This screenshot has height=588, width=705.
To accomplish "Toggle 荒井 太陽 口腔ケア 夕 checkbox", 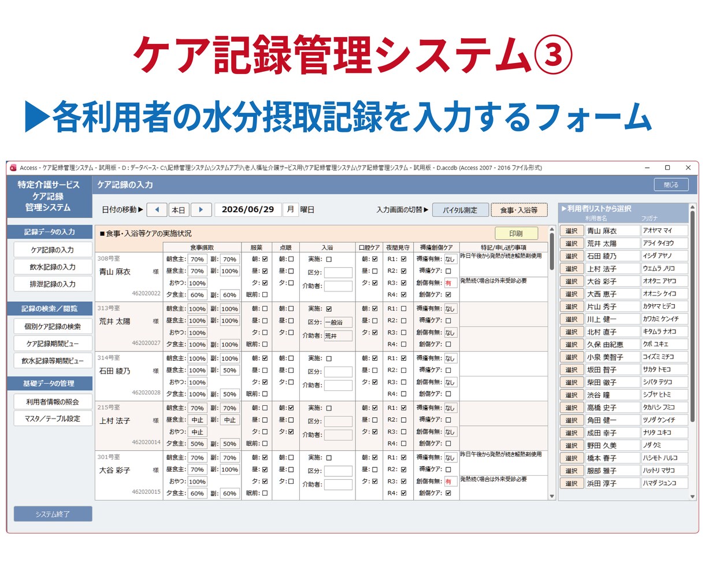I will pos(374,332).
